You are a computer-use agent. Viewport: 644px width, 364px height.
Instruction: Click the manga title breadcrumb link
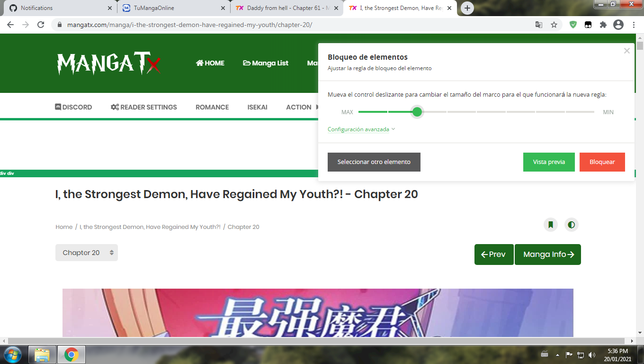[x=150, y=227]
